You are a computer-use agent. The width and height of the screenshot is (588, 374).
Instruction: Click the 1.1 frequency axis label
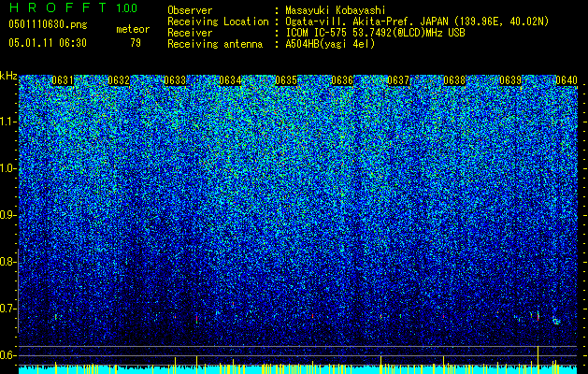pyautogui.click(x=7, y=122)
